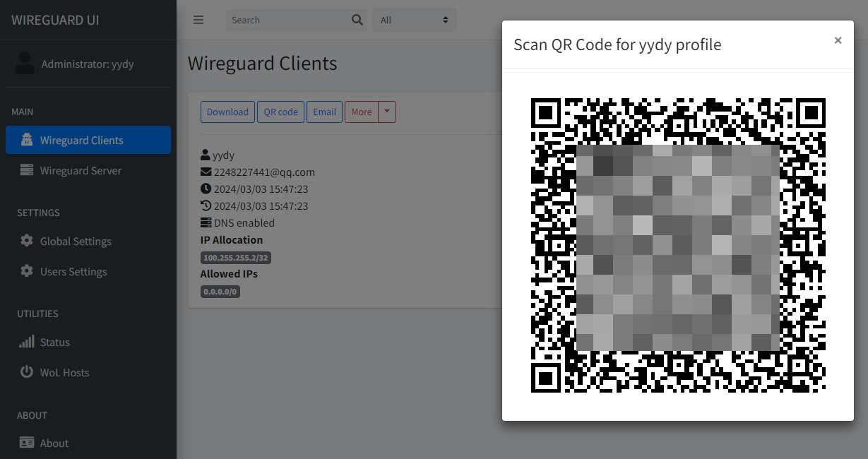Click the Email button

pyautogui.click(x=324, y=112)
